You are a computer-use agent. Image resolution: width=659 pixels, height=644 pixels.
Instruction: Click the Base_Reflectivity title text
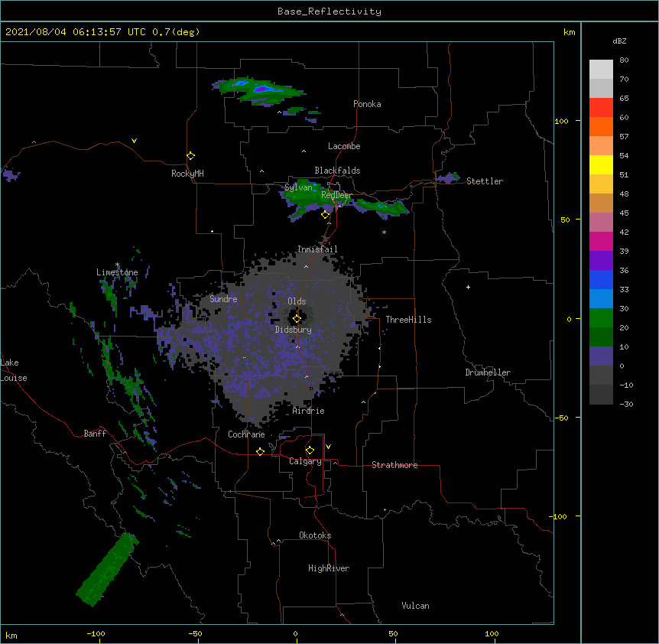click(329, 11)
